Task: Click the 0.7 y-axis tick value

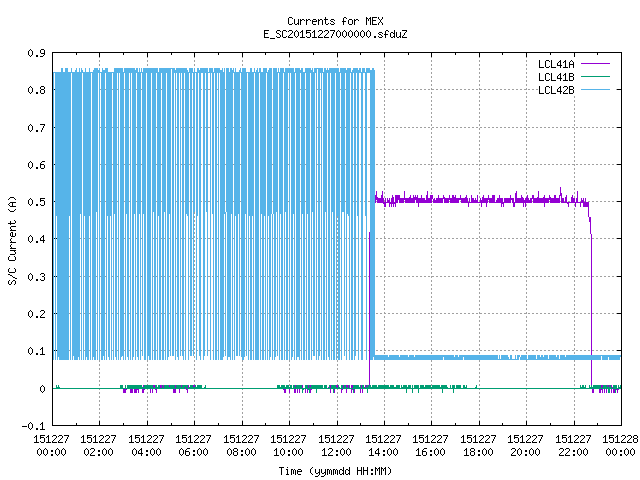Action: click(36, 128)
